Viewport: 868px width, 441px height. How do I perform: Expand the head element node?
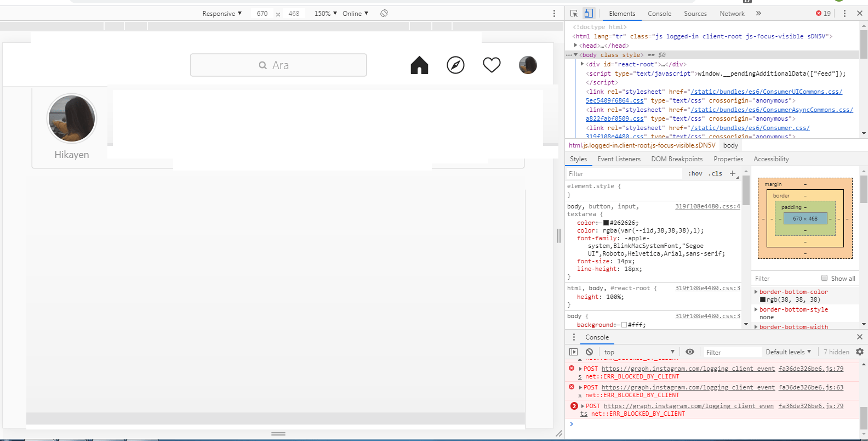coord(575,46)
